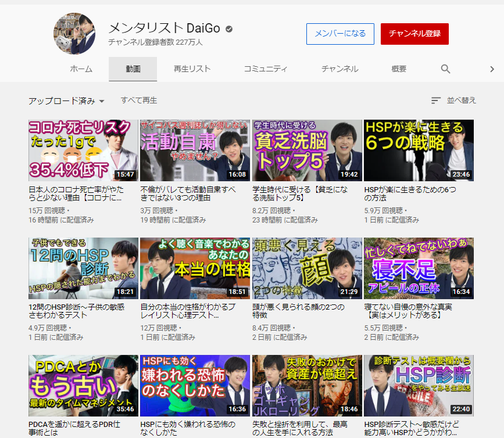Open video titled 学生時代に受ける【貧乏になる洗脳トップ5】
The width and height of the screenshot is (504, 438).
pos(300,193)
